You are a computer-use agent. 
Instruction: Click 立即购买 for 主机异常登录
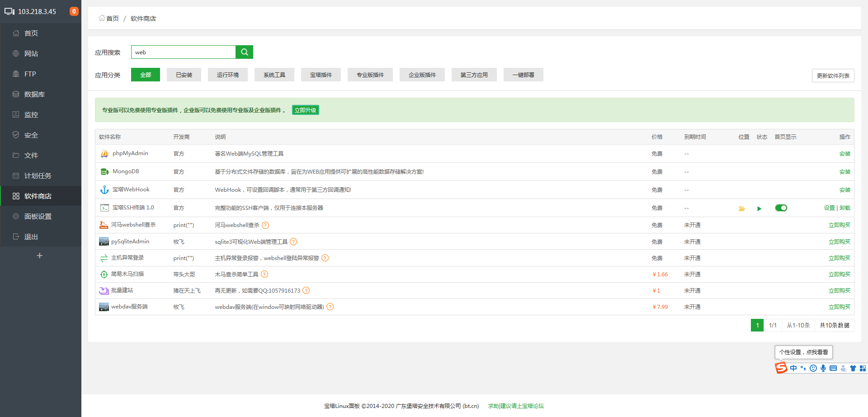840,258
